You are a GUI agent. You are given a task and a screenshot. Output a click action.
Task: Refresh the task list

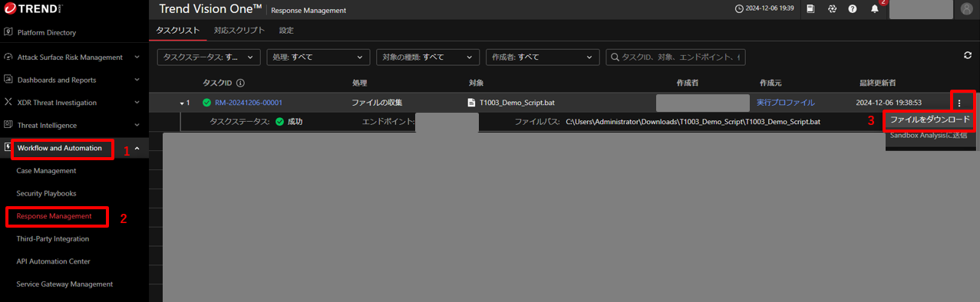point(968,55)
